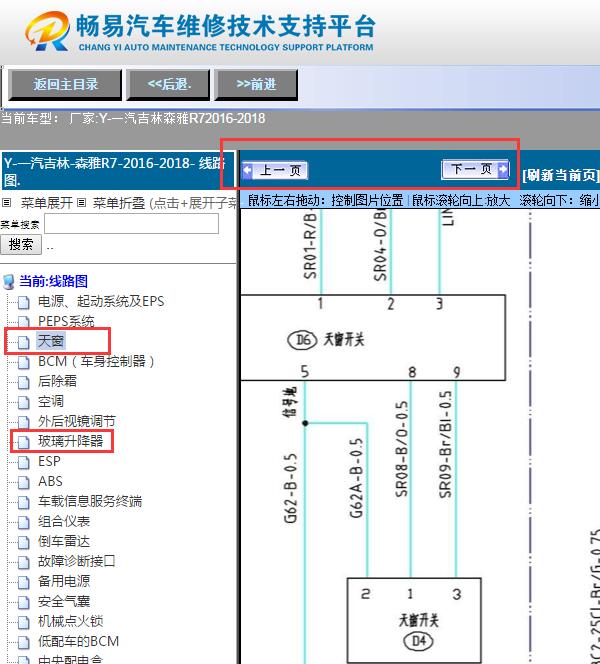Open the 组合仪表 tree item

tap(64, 521)
